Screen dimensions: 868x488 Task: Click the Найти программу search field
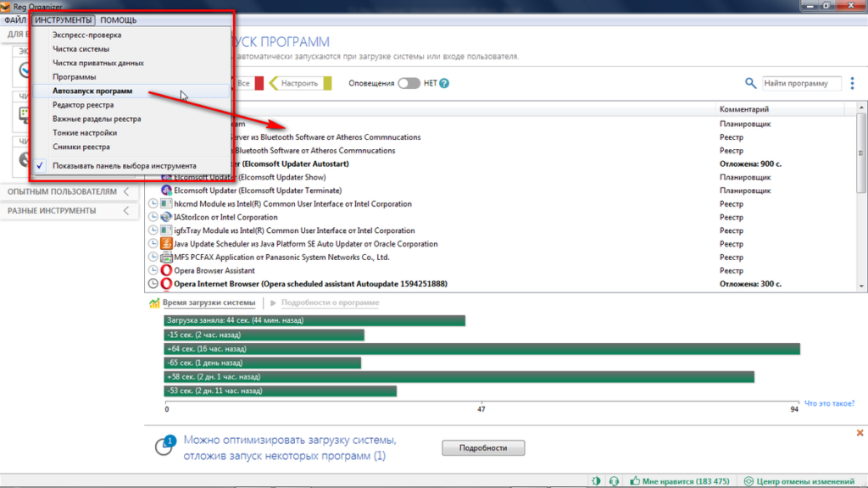[x=801, y=83]
